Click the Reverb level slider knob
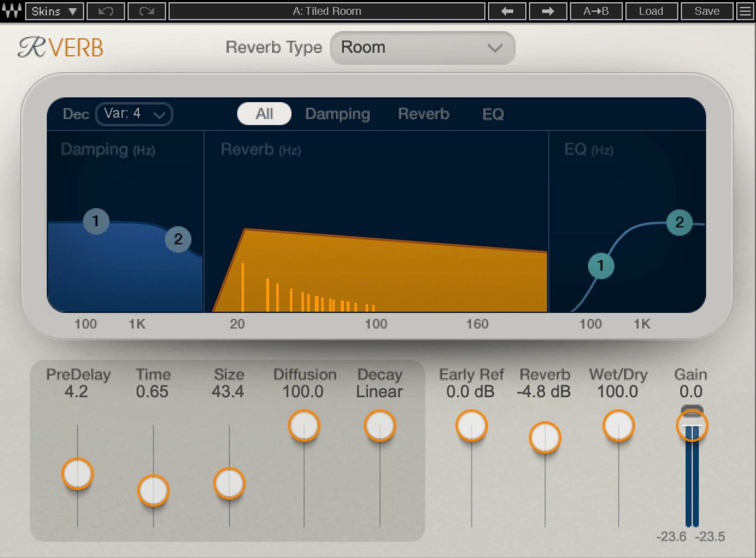756x558 pixels. [x=545, y=438]
